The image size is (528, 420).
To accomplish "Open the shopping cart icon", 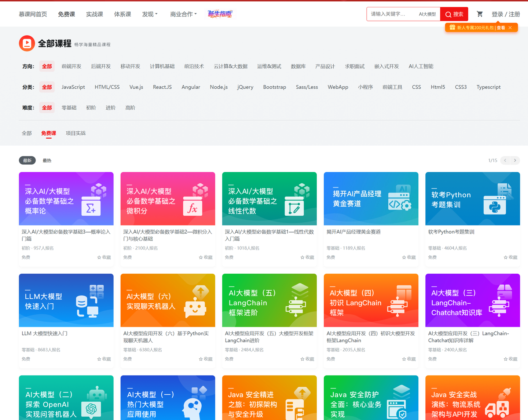I will click(x=480, y=14).
